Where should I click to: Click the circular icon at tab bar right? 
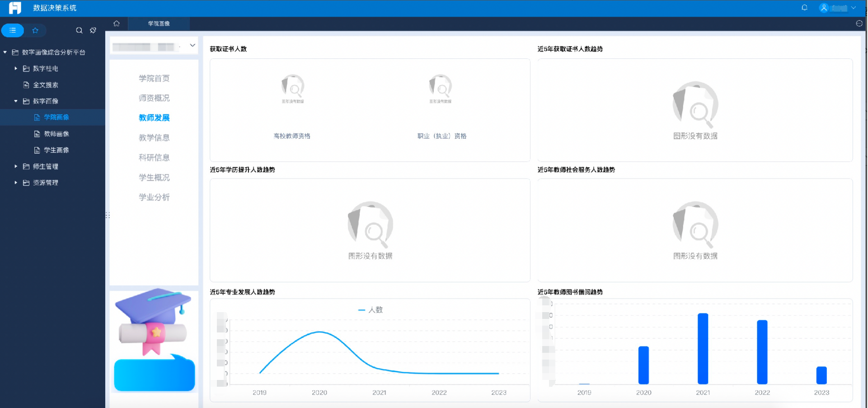(859, 24)
